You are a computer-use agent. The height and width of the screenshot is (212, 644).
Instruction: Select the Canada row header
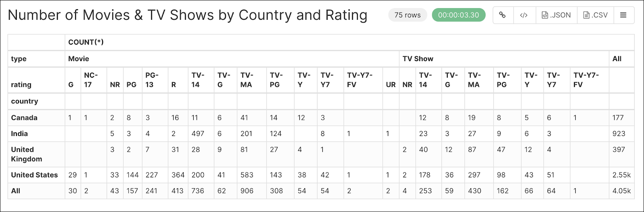tap(24, 118)
